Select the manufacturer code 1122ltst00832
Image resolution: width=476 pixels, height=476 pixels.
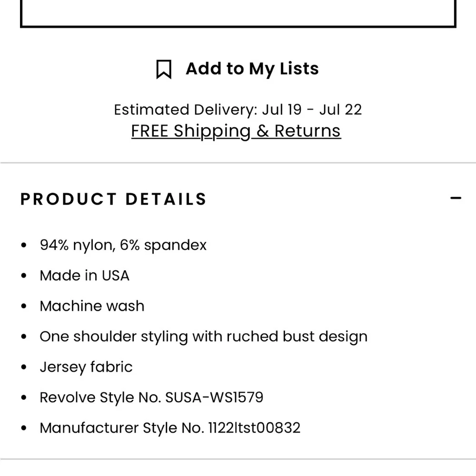click(x=254, y=428)
